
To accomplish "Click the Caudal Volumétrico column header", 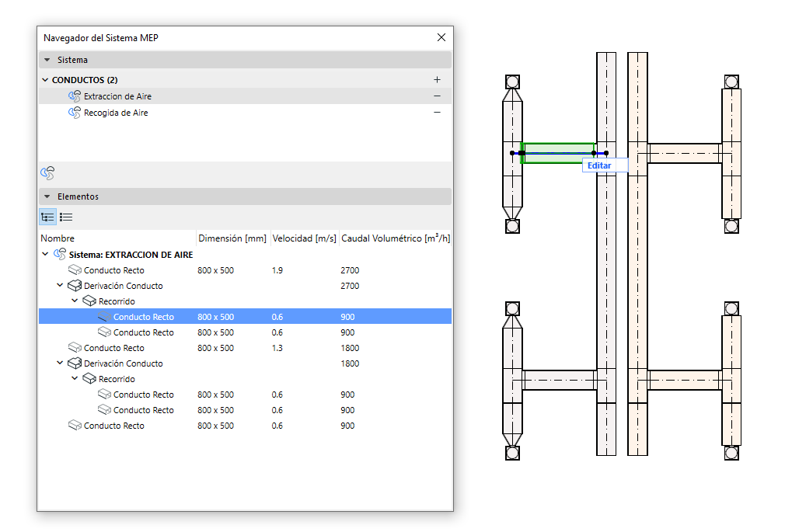I will point(395,238).
